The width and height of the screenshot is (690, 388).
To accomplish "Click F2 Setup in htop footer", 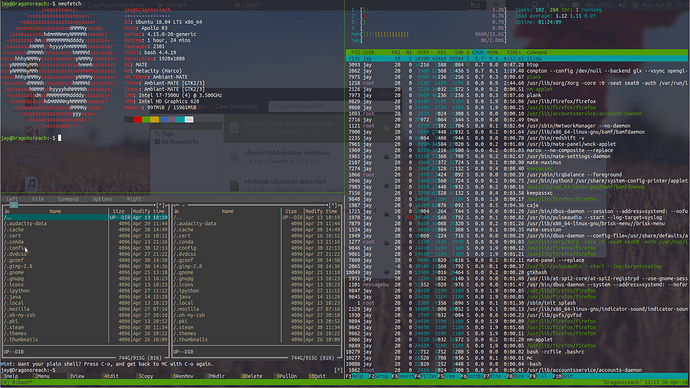I will 379,376.
